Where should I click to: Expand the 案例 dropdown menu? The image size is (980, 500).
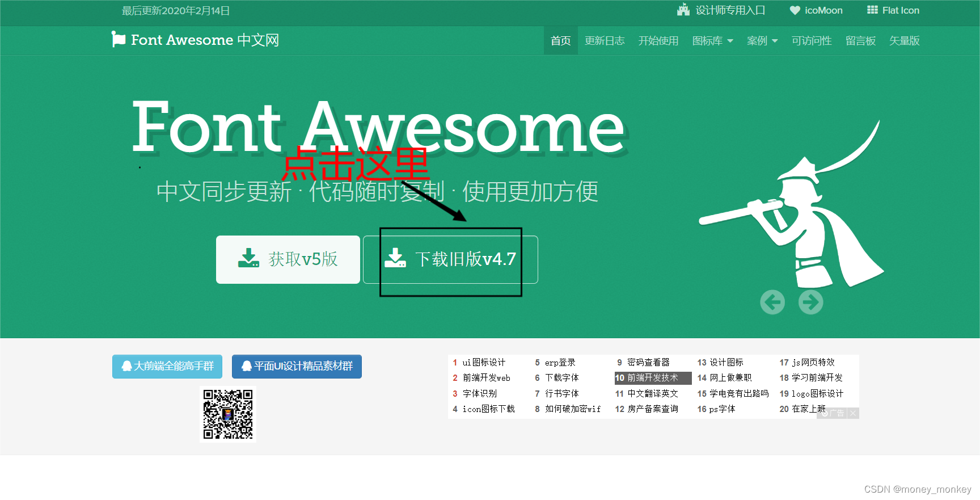pyautogui.click(x=762, y=41)
